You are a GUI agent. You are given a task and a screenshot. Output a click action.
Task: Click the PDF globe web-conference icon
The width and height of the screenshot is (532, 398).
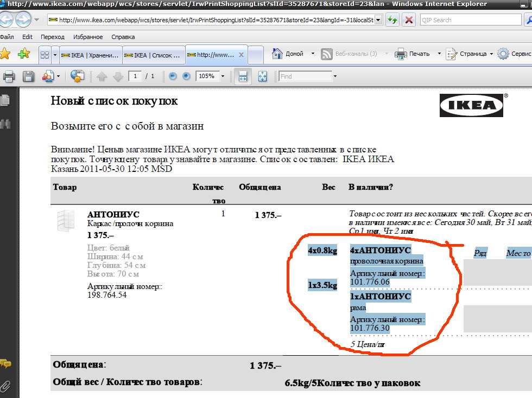pos(77,76)
